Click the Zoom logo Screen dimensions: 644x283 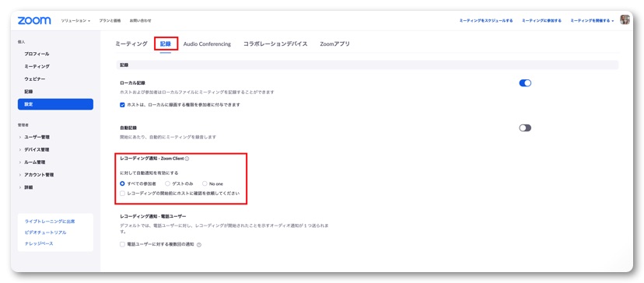pyautogui.click(x=34, y=20)
